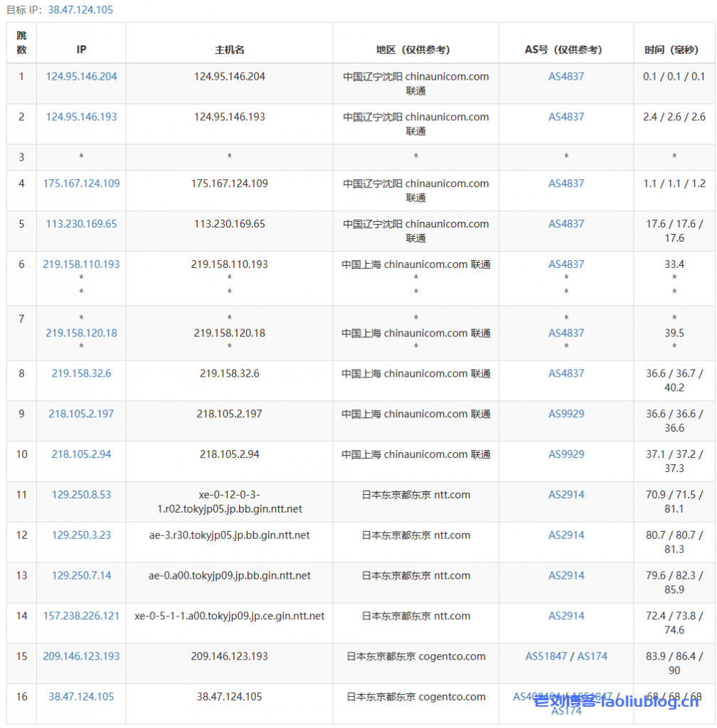
Task: Click the target IP 38.47.124.105 link at top
Action: [80, 10]
